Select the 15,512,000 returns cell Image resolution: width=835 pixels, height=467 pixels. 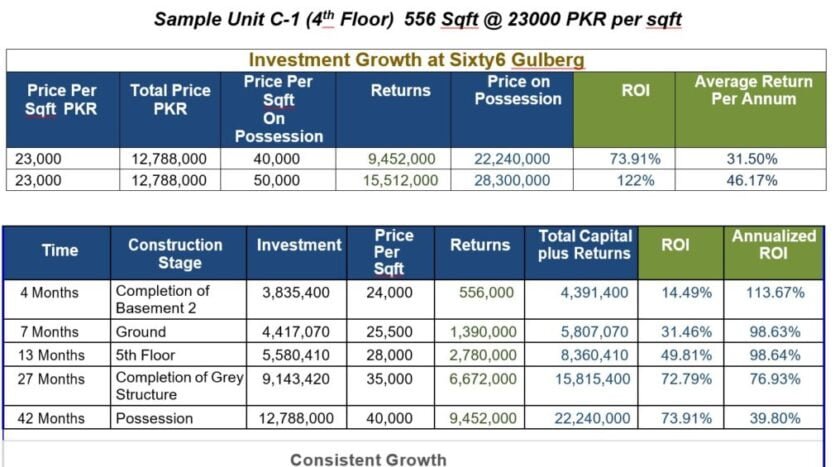[x=402, y=180]
